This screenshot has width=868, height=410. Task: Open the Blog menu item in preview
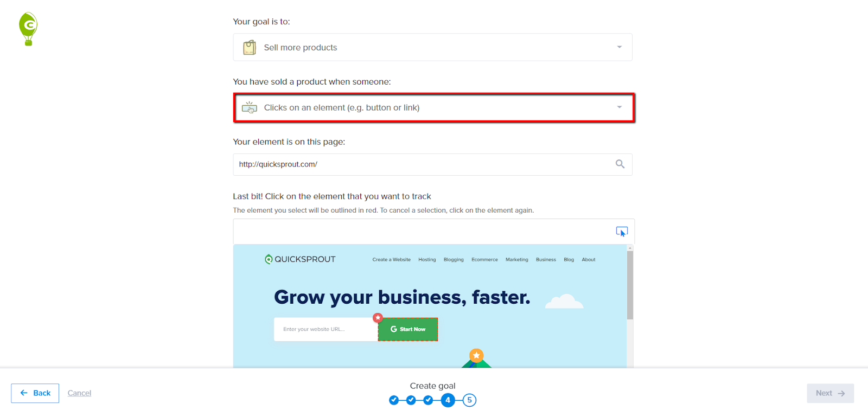point(569,260)
